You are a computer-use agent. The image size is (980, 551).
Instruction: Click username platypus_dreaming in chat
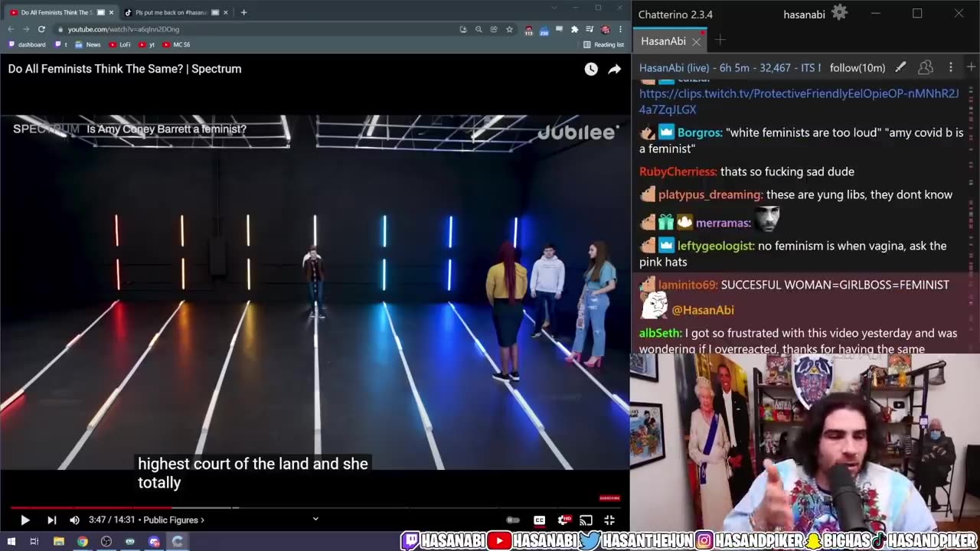pyautogui.click(x=710, y=195)
